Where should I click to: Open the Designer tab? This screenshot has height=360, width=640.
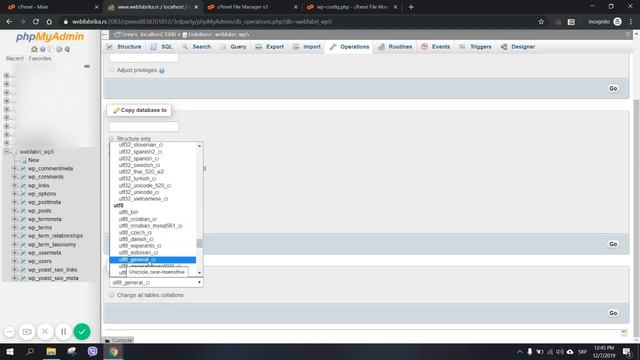coord(518,47)
